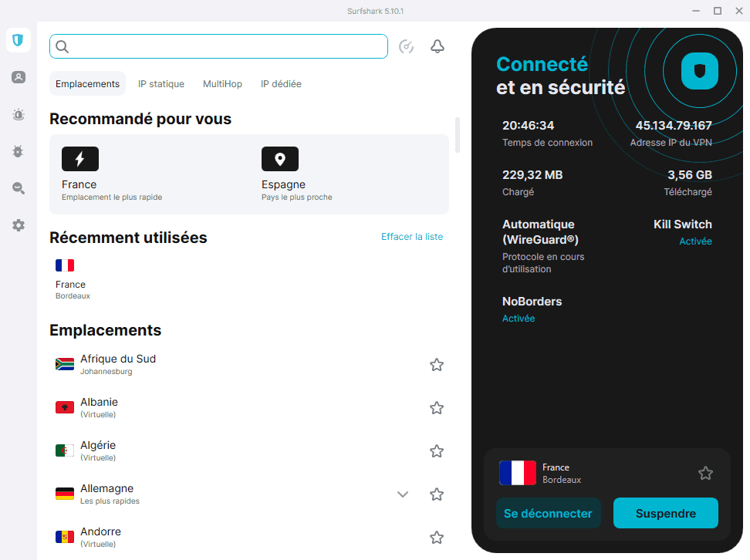750x560 pixels.
Task: Click the French flag under Récemment utilisées
Action: [x=65, y=265]
